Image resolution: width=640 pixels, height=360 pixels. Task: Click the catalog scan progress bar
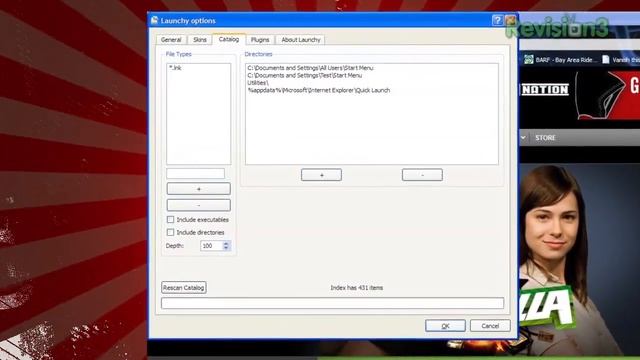[x=332, y=303]
